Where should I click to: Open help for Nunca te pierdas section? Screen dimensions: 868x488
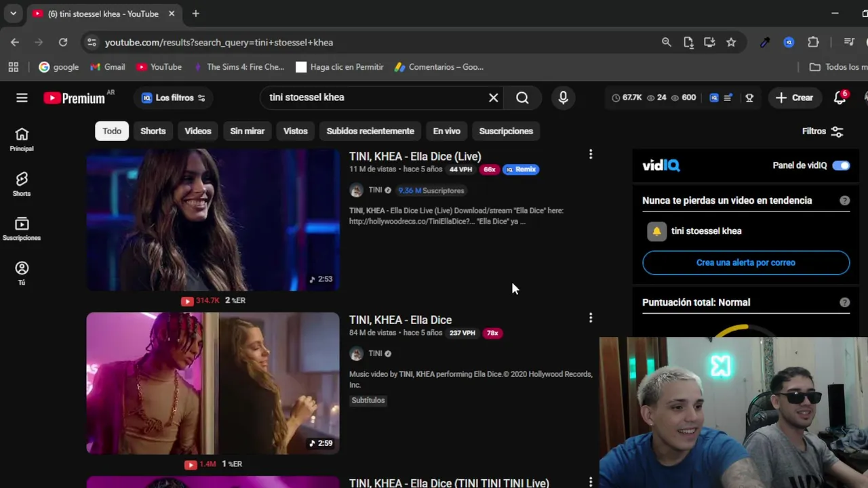coord(844,201)
